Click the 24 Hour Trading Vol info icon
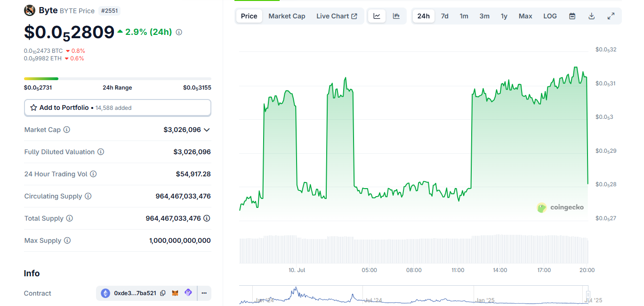The image size is (644, 306). (93, 174)
